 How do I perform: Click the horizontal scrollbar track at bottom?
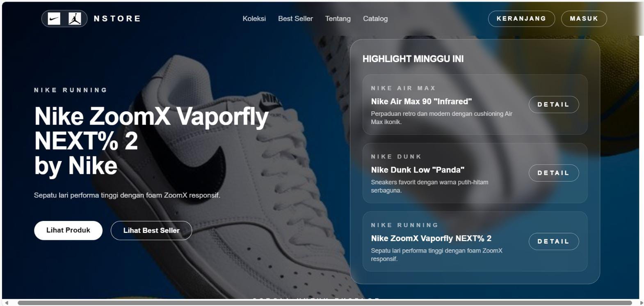coord(324,303)
